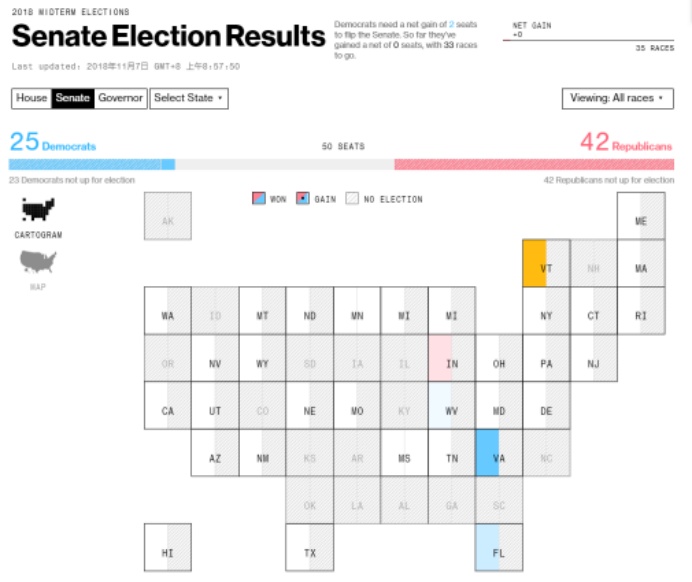Click the Won legend swatch

click(258, 199)
